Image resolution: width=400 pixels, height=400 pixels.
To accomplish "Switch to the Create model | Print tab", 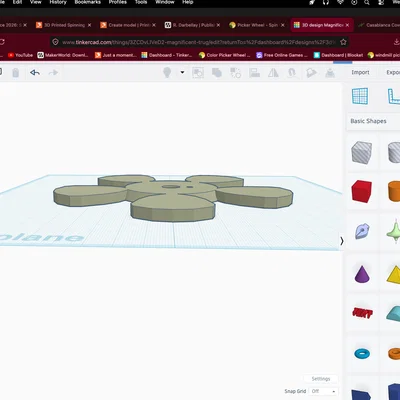I will point(128,25).
